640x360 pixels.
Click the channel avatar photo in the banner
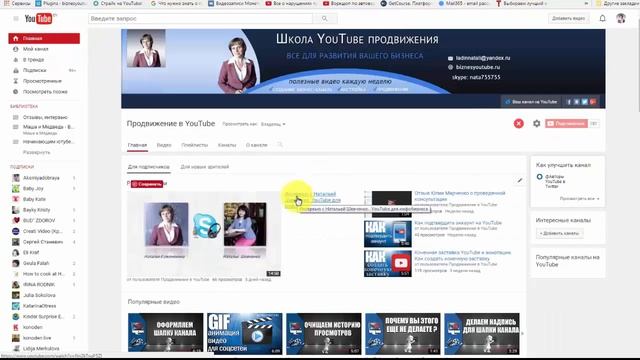tap(146, 48)
